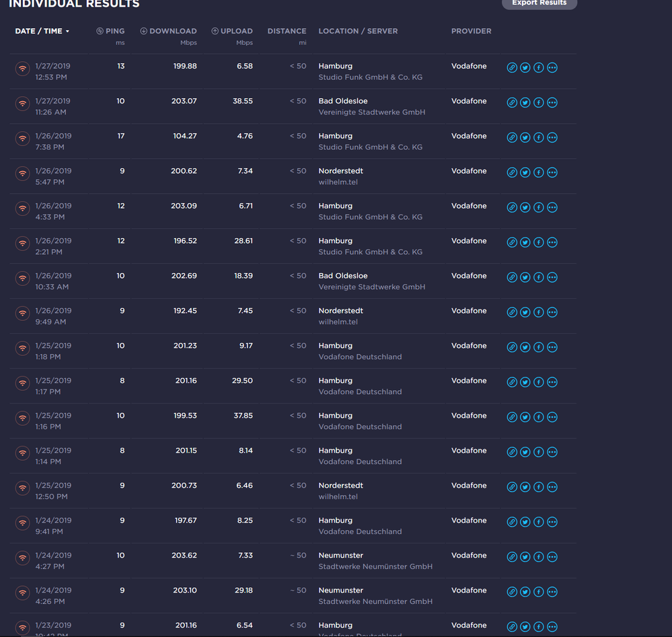Open more options for 1/24/2019 9:41 PM result
Viewport: 672px width, 637px height.
click(552, 522)
